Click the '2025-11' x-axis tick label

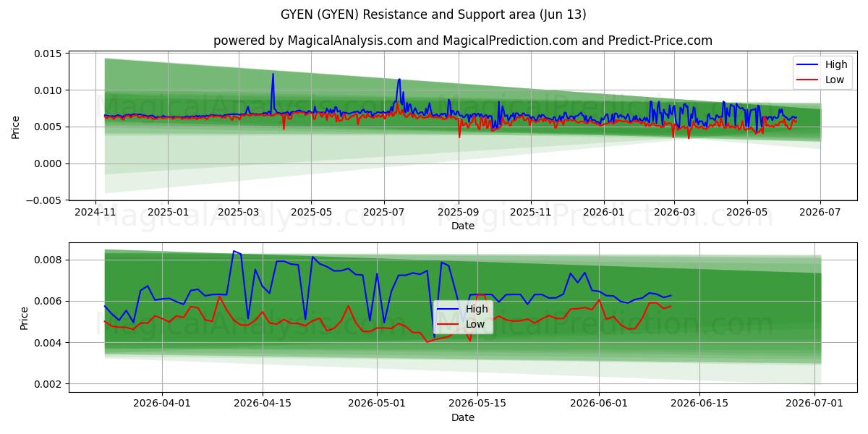click(530, 213)
